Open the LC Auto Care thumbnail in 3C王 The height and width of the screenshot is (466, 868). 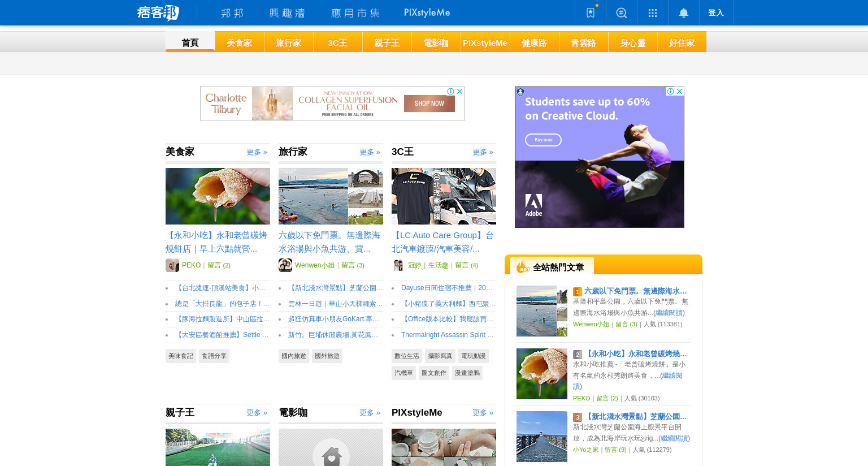[444, 196]
